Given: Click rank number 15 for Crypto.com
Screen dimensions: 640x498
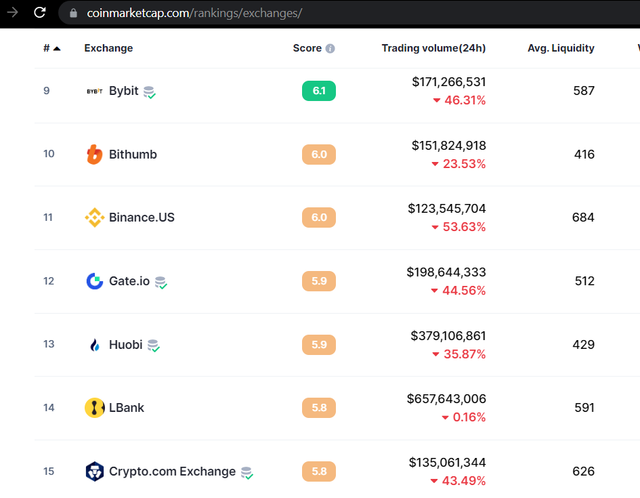Looking at the screenshot, I should tap(49, 471).
